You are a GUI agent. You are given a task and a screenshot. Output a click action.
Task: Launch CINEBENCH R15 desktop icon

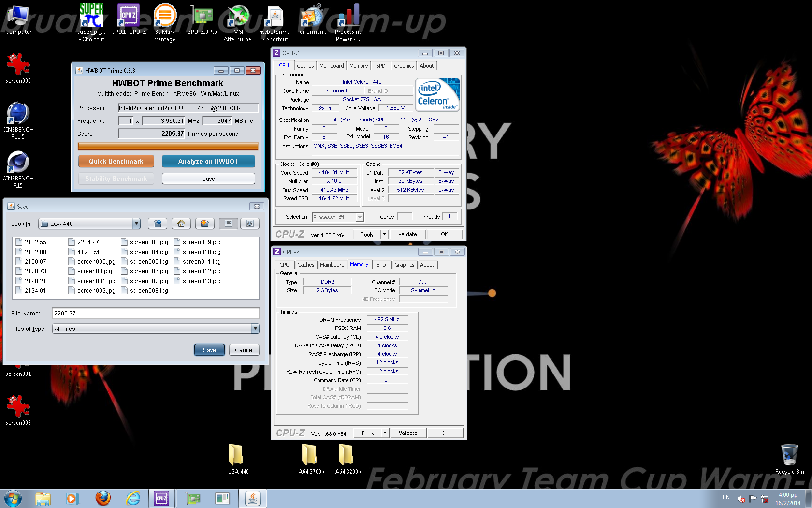(x=18, y=169)
